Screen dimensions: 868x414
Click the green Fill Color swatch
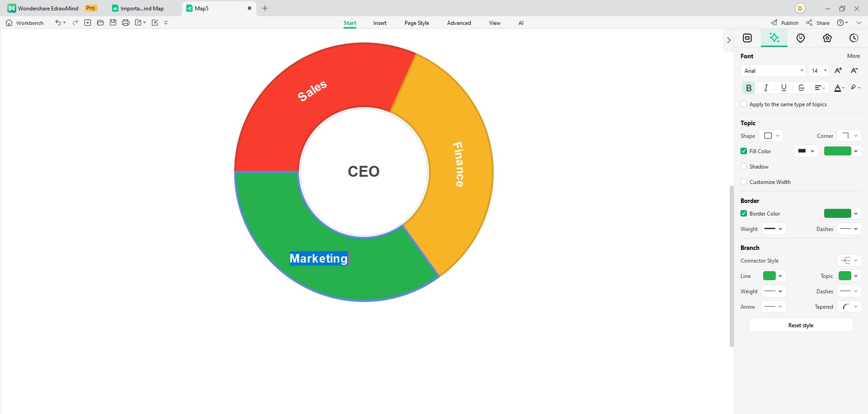point(837,151)
